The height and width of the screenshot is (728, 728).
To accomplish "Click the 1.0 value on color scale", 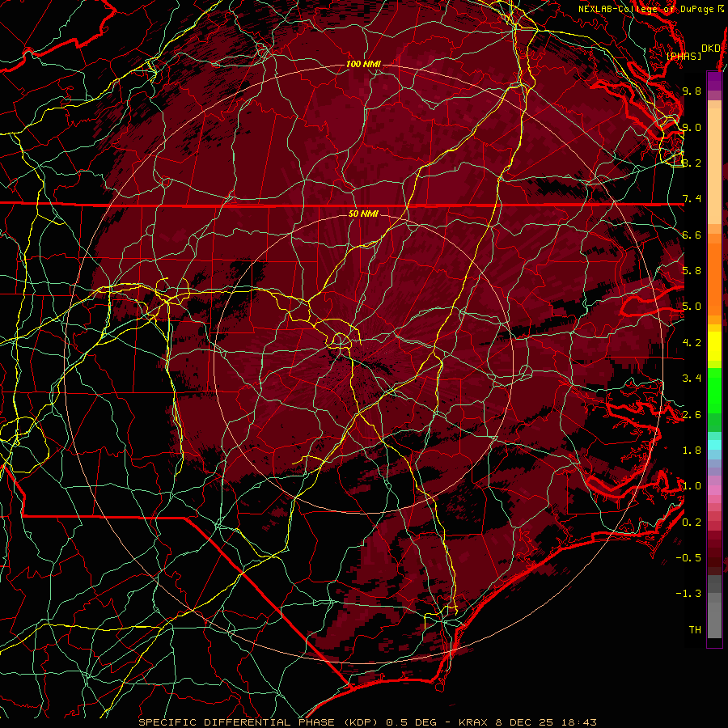I will (x=692, y=486).
